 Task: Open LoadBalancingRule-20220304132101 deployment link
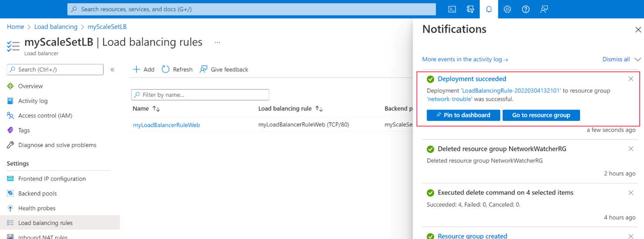click(x=511, y=91)
